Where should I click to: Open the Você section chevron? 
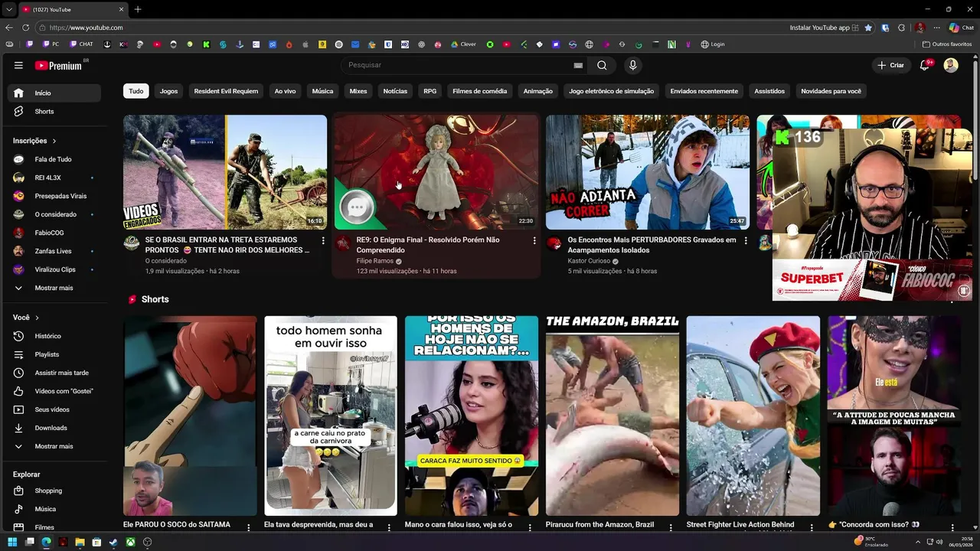[x=37, y=318]
